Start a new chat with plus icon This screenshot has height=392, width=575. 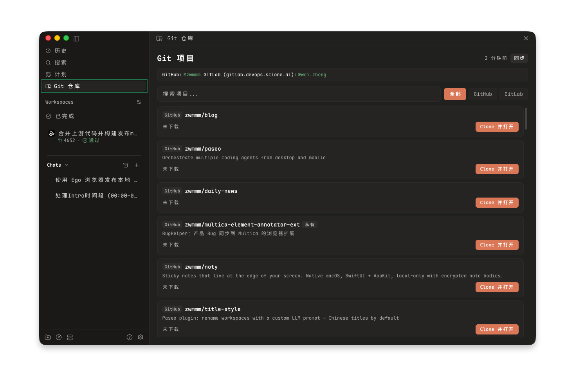coord(137,165)
